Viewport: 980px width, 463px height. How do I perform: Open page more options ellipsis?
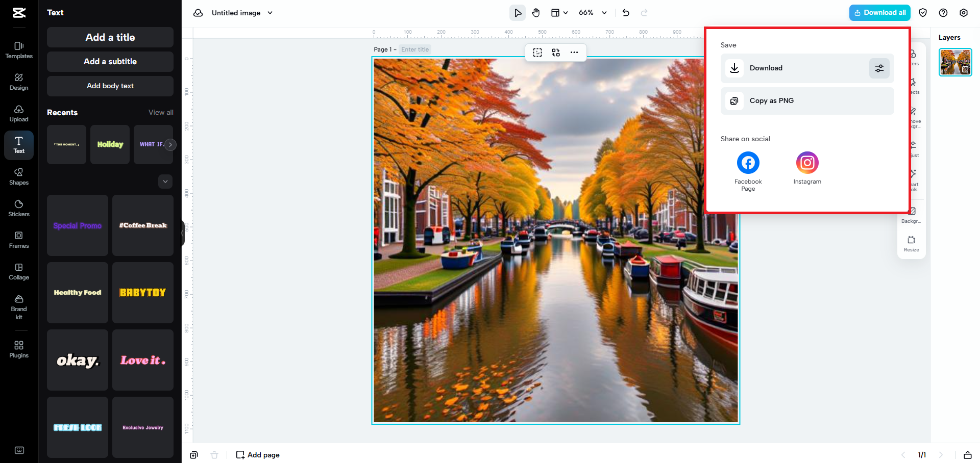click(574, 53)
